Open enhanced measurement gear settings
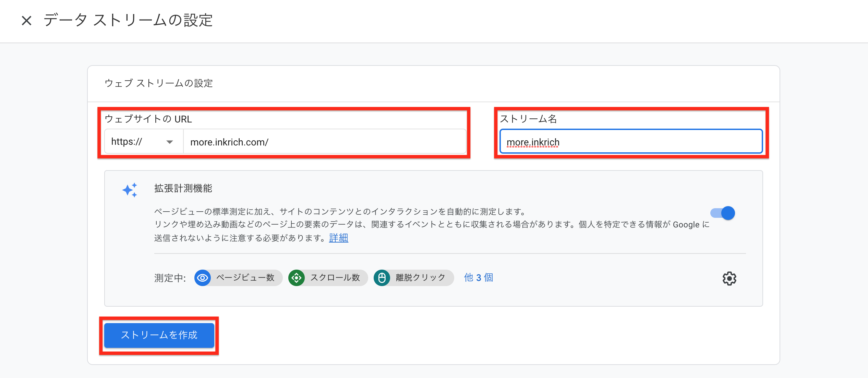Image resolution: width=868 pixels, height=378 pixels. point(729,278)
